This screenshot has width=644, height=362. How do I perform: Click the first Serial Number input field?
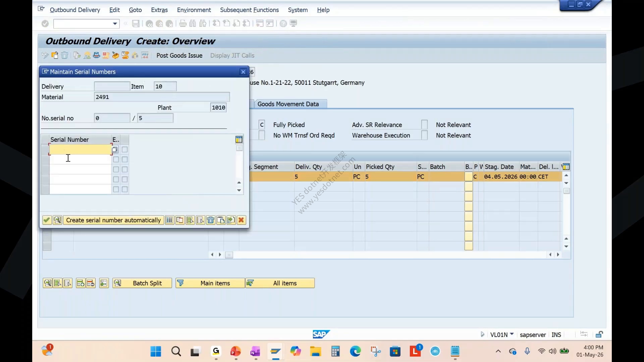pos(80,149)
